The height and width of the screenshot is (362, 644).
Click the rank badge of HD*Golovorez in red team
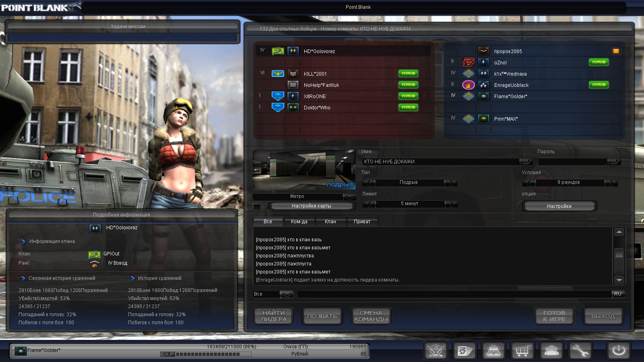(x=293, y=51)
